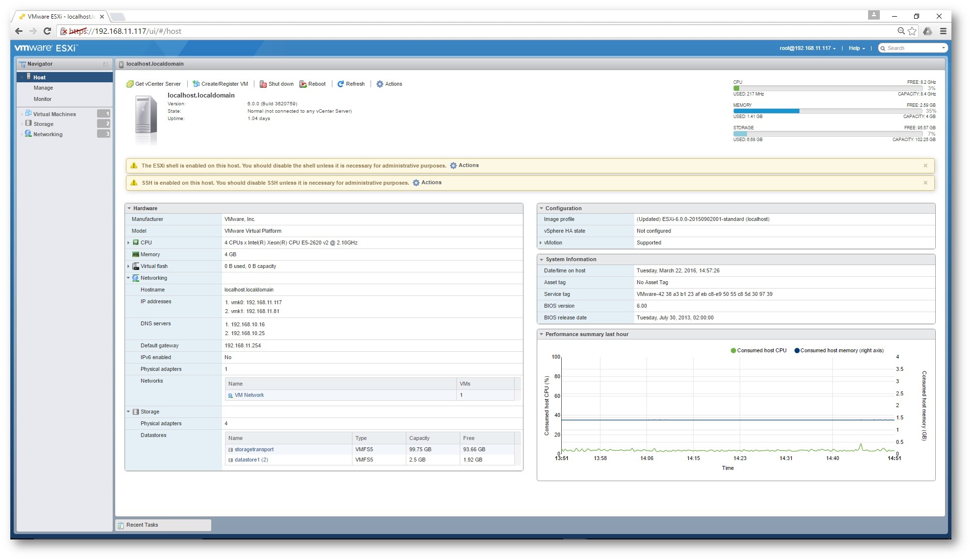Image resolution: width=972 pixels, height=560 pixels.
Task: Expand the Recent Tasks panel
Action: click(x=163, y=525)
